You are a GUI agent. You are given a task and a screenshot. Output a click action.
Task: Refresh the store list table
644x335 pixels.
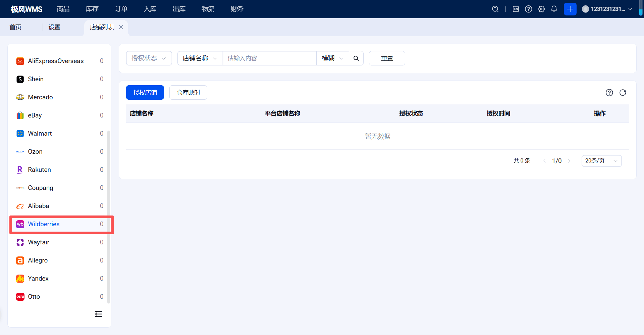tap(623, 93)
